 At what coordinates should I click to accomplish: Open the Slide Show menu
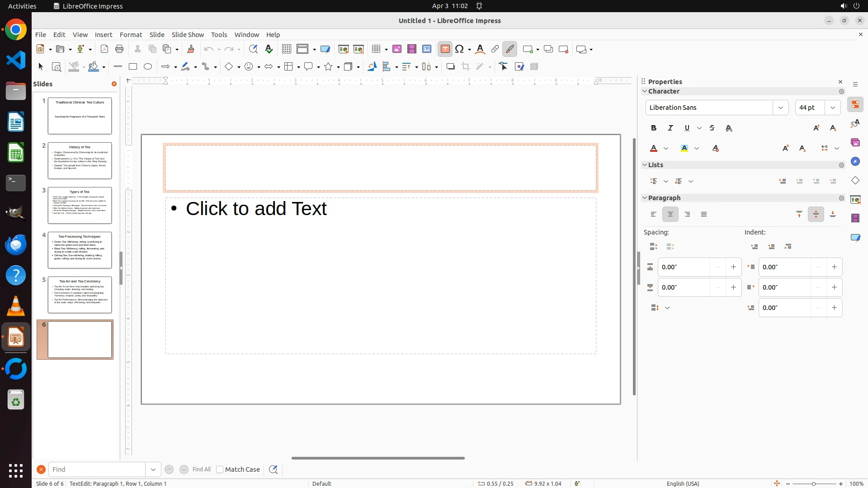[188, 35]
